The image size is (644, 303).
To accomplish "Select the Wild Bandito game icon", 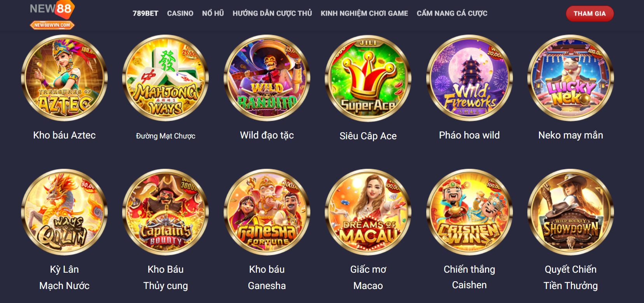I will [267, 78].
